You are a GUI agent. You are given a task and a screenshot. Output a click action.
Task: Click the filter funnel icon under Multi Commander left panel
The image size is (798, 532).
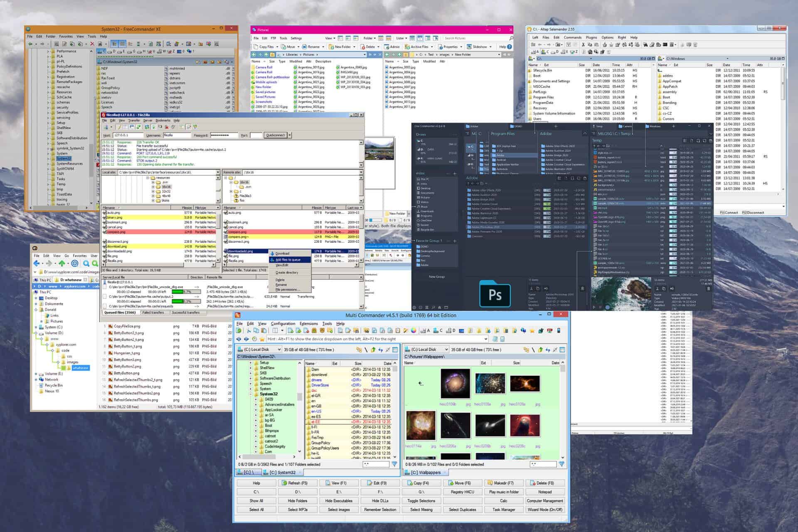tap(394, 464)
